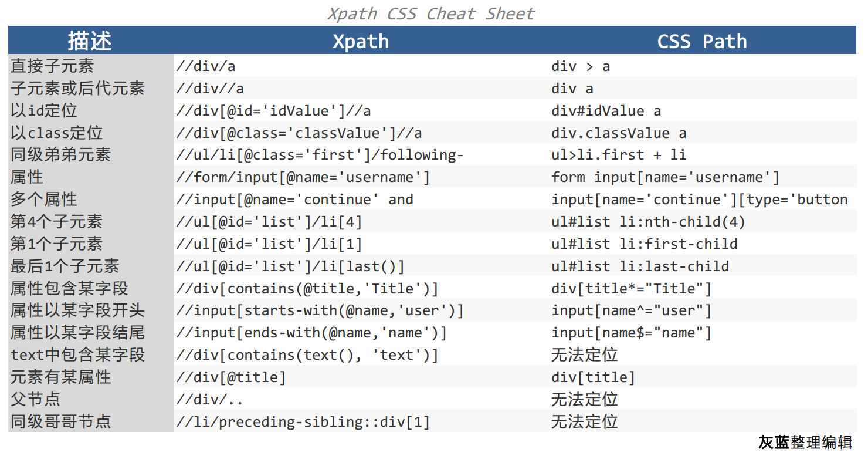Select the "Xpath CSS Cheat Sheet" title
Image resolution: width=868 pixels, height=466 pixels.
(x=431, y=13)
